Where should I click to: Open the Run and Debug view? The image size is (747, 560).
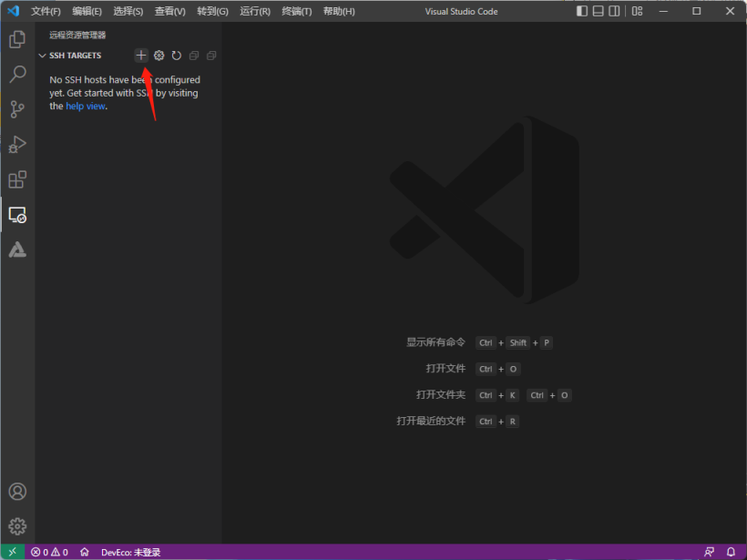coord(17,144)
